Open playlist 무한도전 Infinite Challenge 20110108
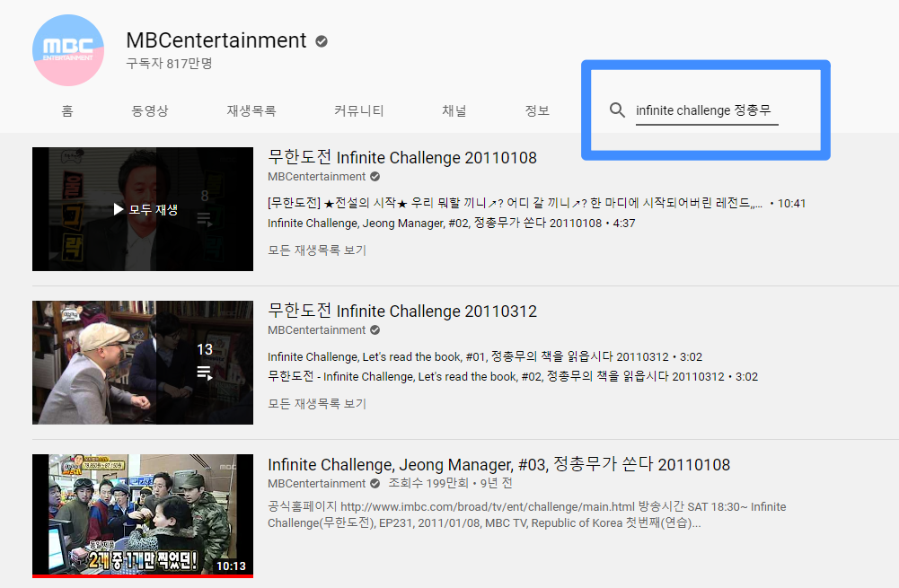The width and height of the screenshot is (899, 588). (402, 157)
